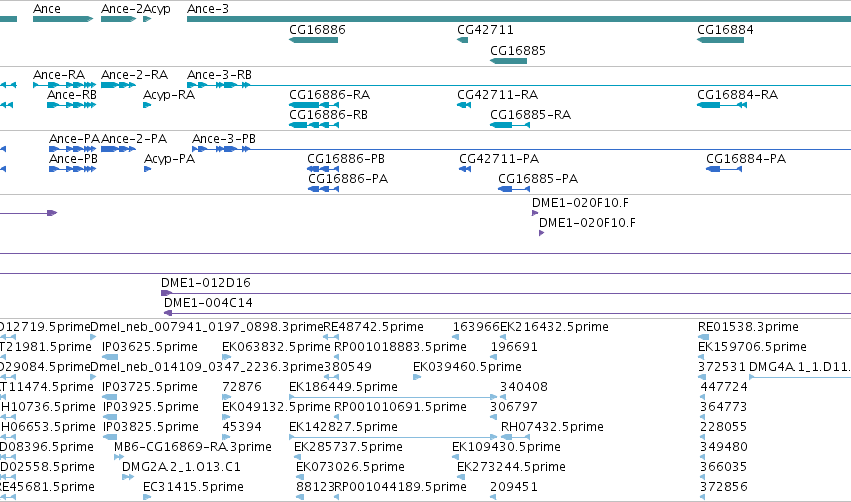
Task: Open the Ance-2-PA protein label
Action: coord(134,139)
